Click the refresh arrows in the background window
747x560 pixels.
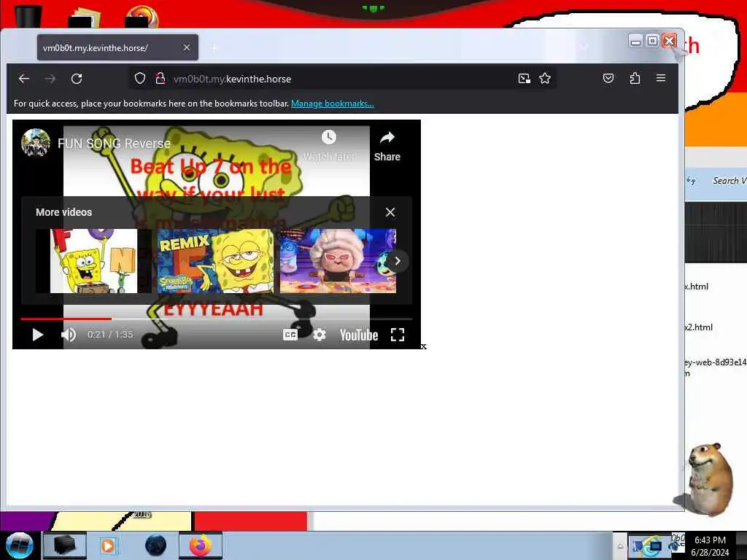tap(692, 181)
